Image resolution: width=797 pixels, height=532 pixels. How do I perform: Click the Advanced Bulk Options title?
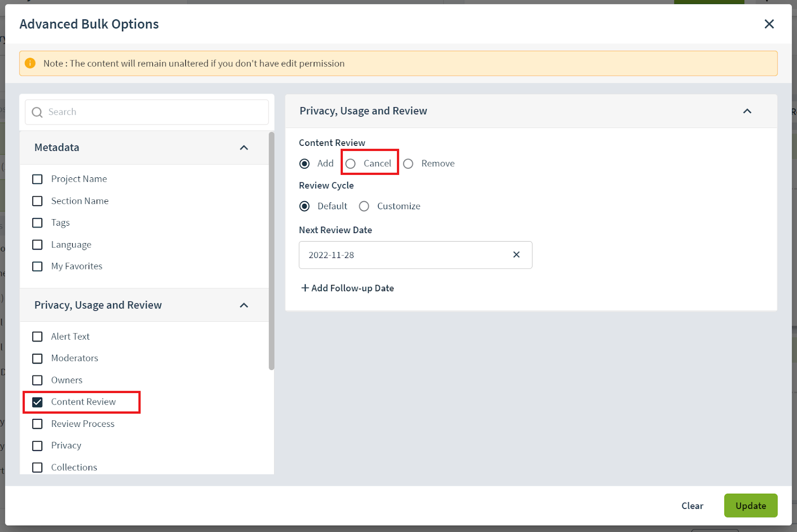tap(89, 24)
